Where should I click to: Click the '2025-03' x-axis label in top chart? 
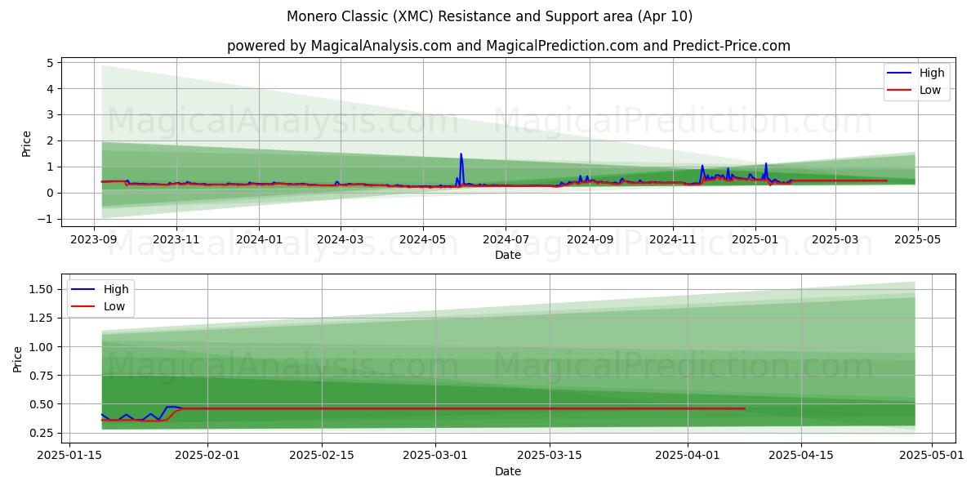pos(835,240)
